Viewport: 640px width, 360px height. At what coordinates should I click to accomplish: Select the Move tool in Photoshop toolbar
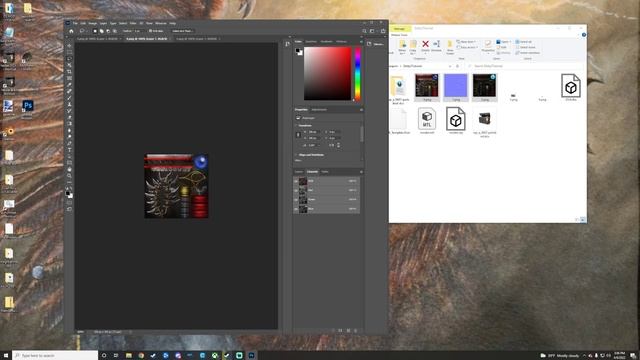69,46
